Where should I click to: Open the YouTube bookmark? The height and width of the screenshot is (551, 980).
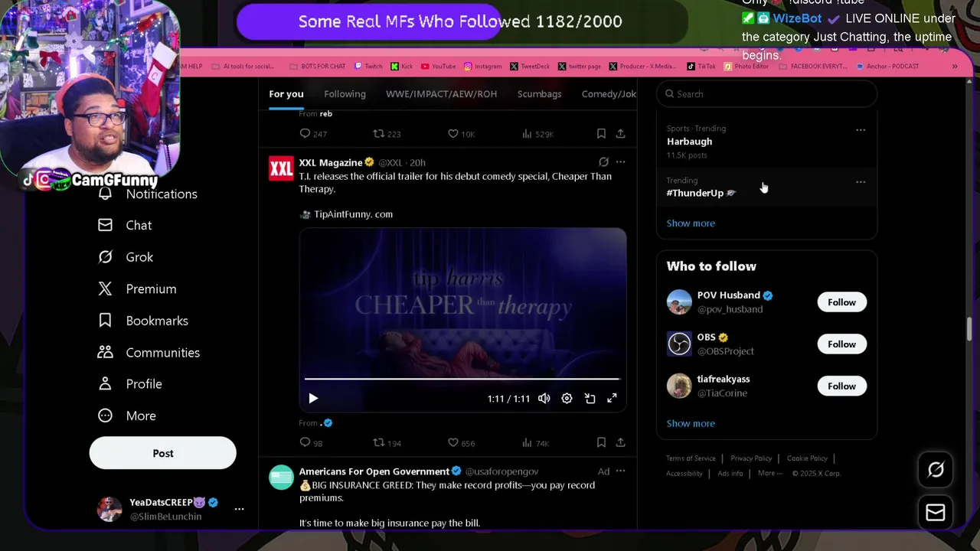pyautogui.click(x=438, y=67)
